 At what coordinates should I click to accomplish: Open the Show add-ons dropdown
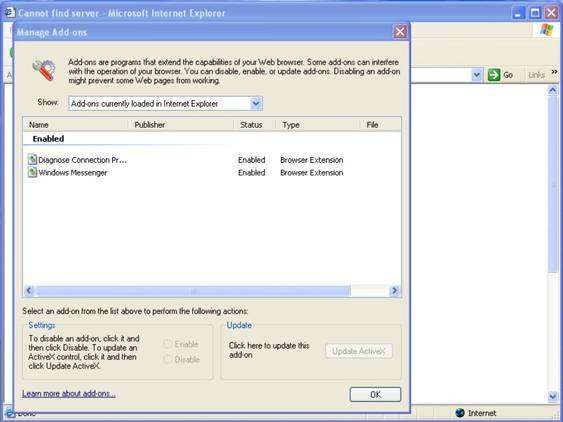pyautogui.click(x=256, y=104)
